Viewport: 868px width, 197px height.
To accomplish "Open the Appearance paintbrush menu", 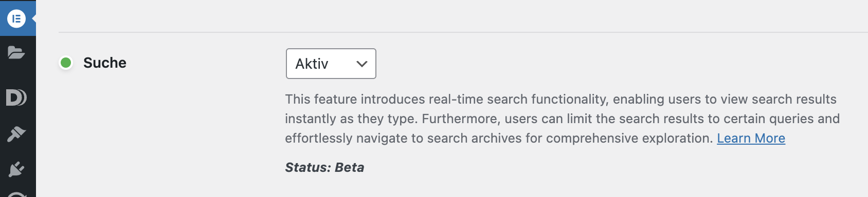I will (x=16, y=134).
